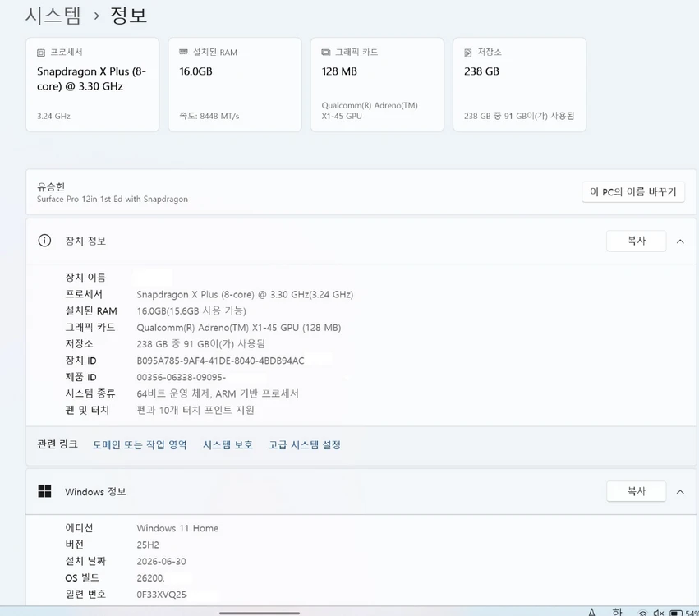Click the 관련 링크 label
Screen dimensions: 699x616
pos(57,444)
